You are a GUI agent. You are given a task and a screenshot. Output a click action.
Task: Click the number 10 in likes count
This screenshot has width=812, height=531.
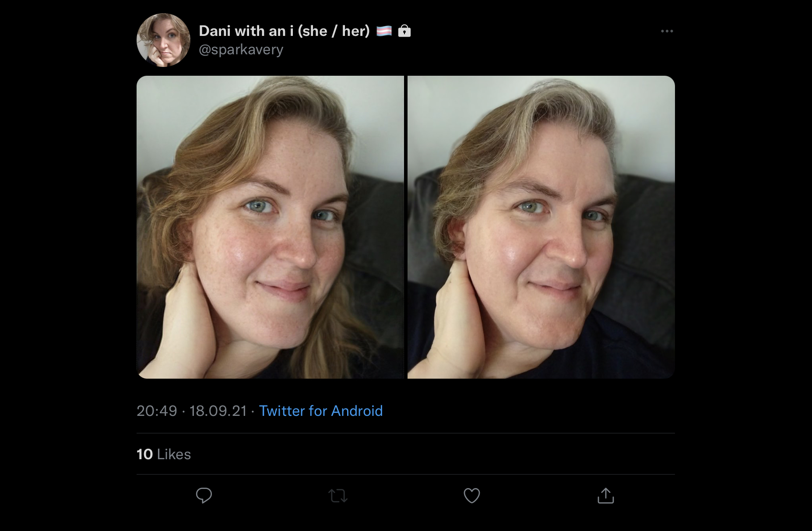(144, 454)
